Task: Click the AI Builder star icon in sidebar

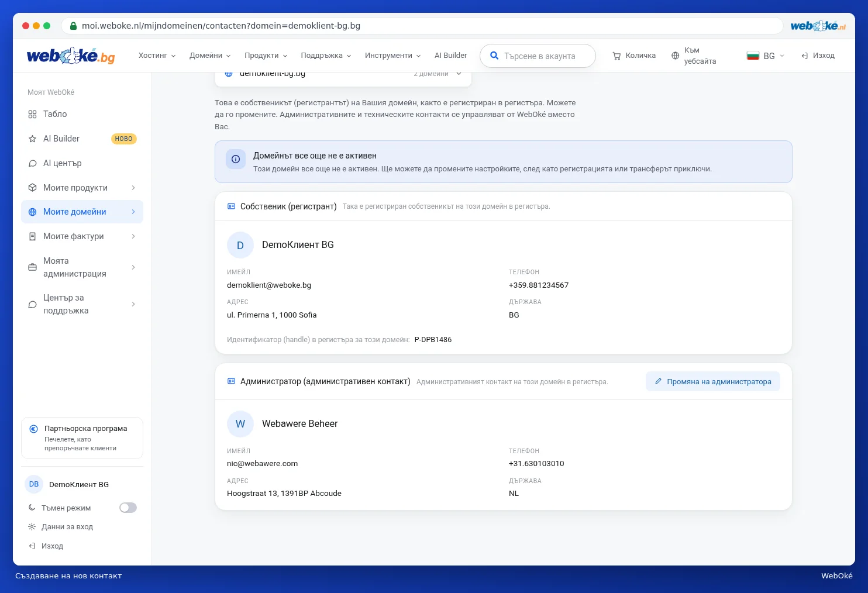Action: [x=32, y=139]
